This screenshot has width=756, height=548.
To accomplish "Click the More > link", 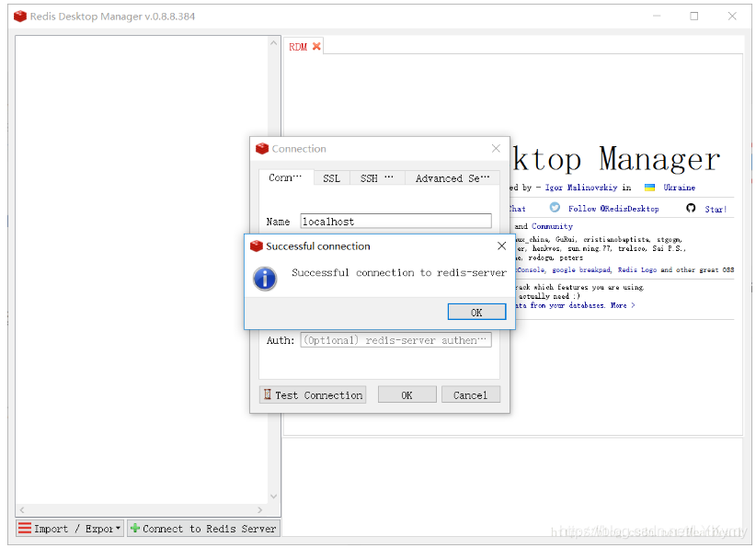I will tap(623, 305).
